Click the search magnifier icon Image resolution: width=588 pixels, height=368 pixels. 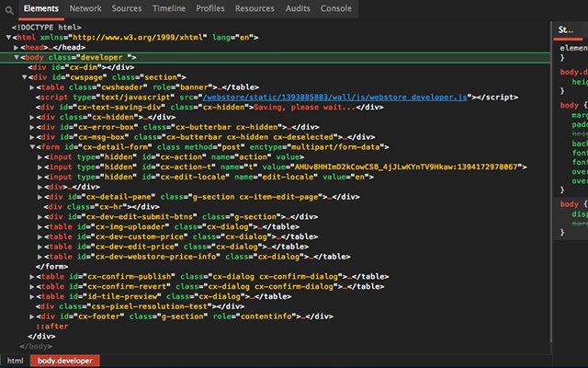pos(9,10)
